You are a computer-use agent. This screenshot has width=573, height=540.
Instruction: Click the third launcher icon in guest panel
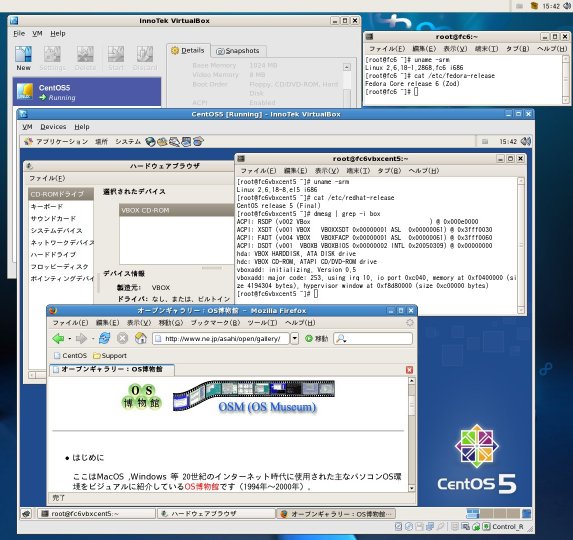point(174,141)
